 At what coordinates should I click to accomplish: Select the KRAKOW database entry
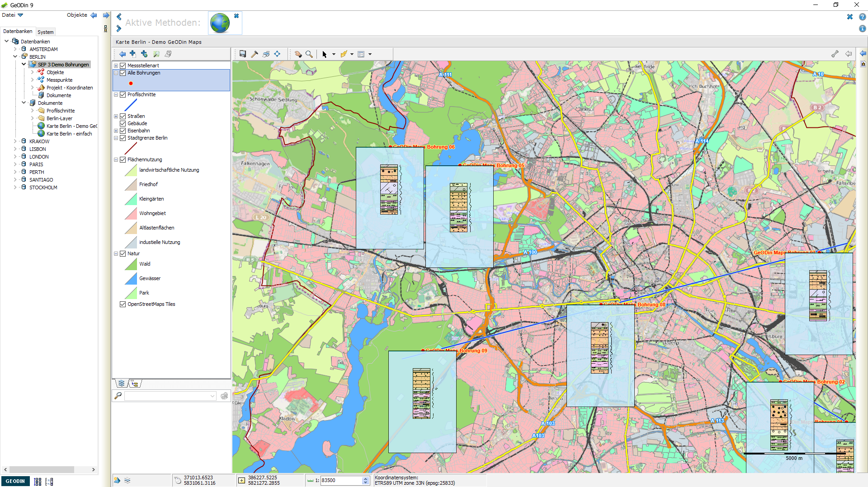pyautogui.click(x=39, y=141)
